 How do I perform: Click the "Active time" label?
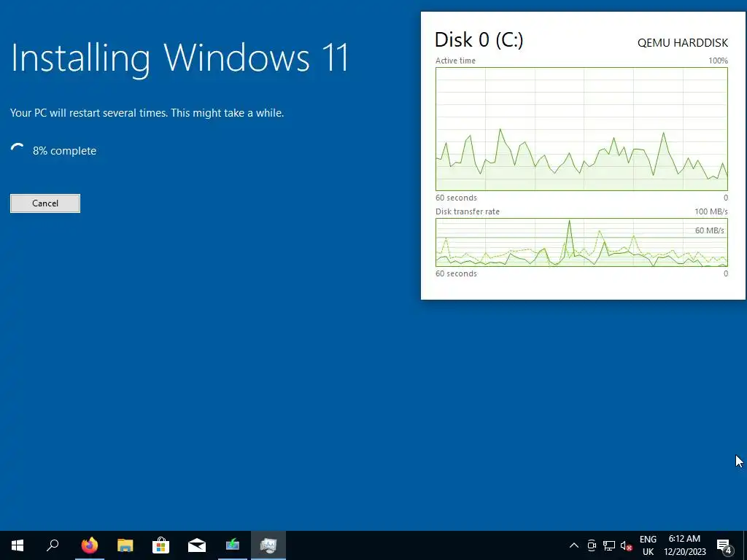point(455,61)
